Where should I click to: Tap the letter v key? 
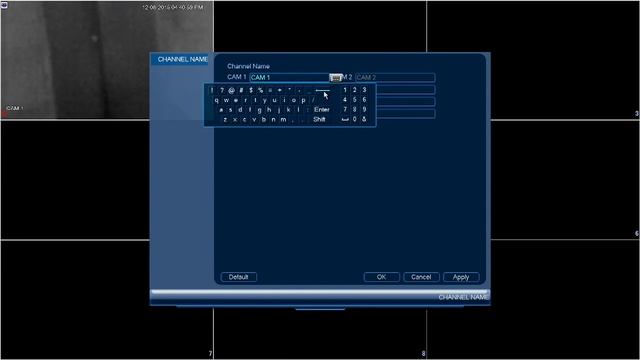click(x=254, y=120)
